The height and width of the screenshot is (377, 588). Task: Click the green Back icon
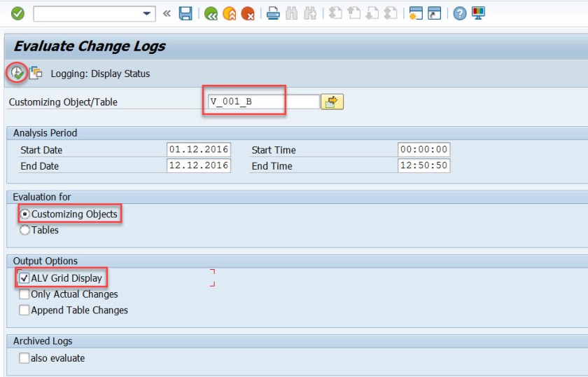tap(211, 14)
